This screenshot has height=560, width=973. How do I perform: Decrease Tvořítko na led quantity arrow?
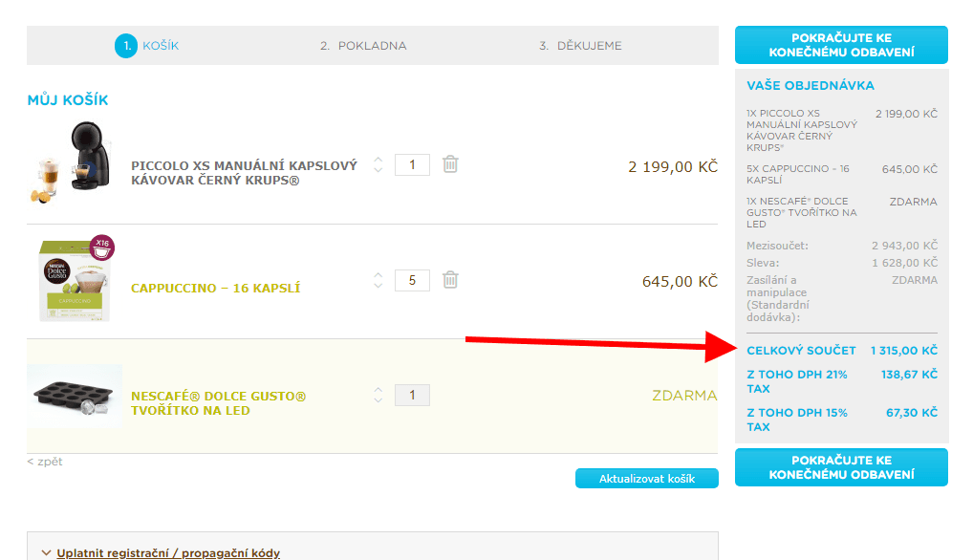tap(378, 400)
